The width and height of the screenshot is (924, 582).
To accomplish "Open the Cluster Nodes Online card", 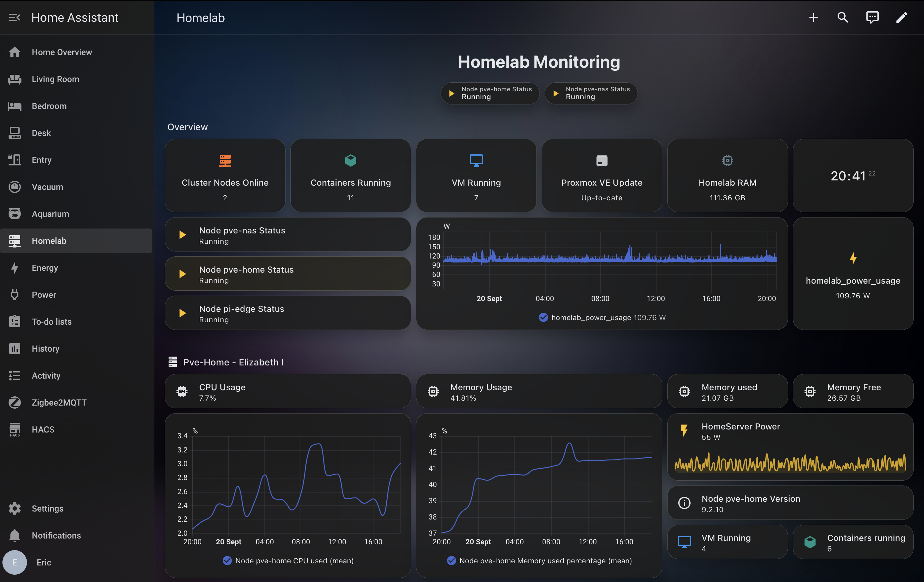I will [x=225, y=175].
